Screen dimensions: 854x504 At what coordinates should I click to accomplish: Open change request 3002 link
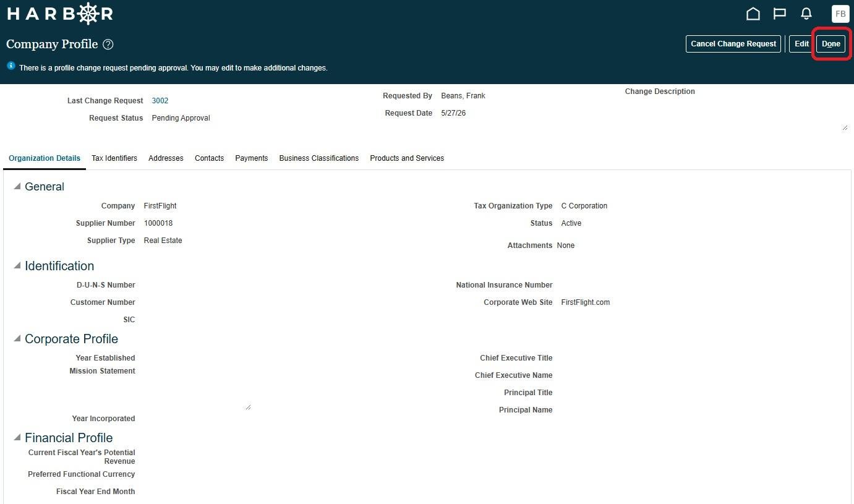coord(160,101)
